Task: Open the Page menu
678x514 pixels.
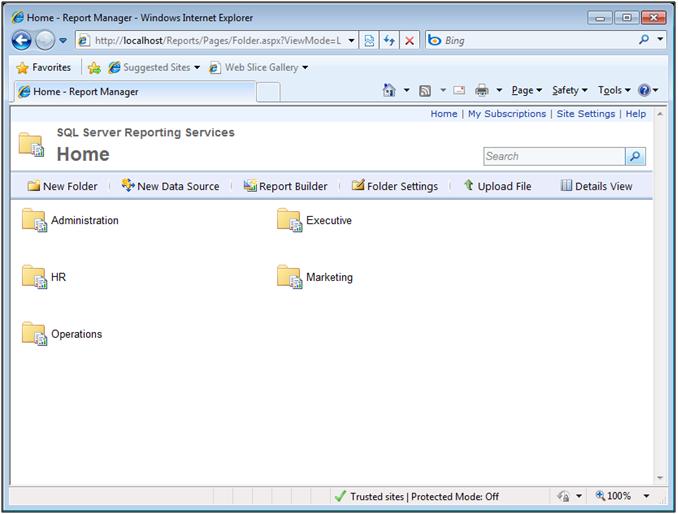Action: [x=526, y=90]
